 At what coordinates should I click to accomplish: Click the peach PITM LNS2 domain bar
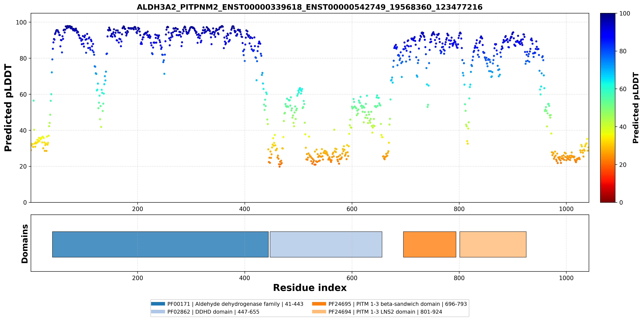493,244
